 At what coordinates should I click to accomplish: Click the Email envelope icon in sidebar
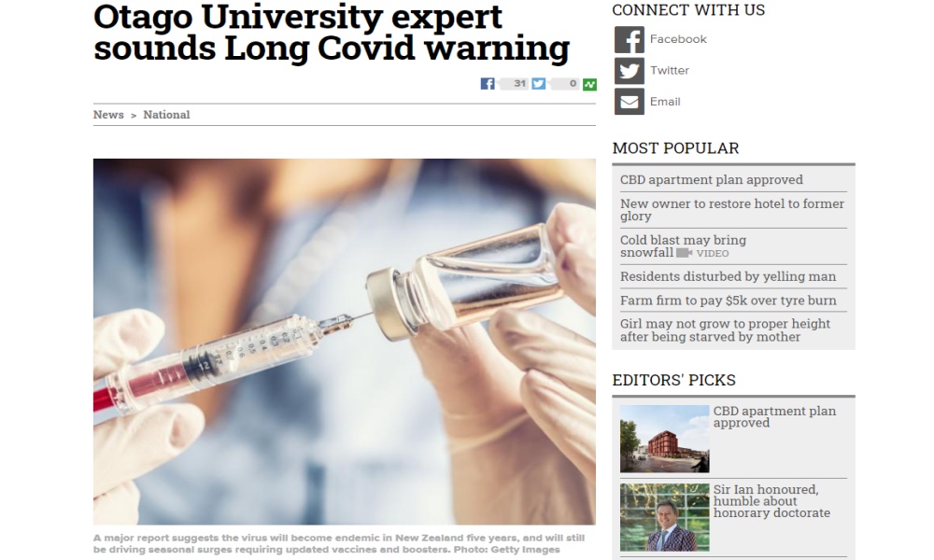(x=629, y=102)
